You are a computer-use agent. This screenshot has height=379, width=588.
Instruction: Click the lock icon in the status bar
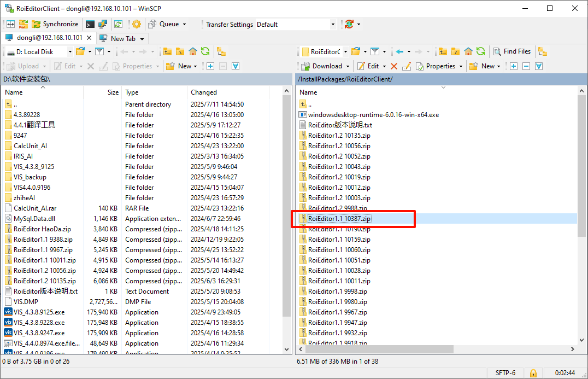pyautogui.click(x=533, y=373)
